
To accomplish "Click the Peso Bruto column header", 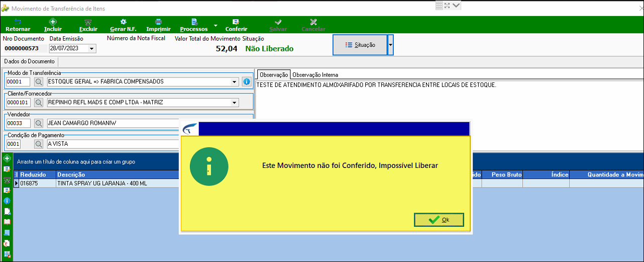I will coord(502,174).
